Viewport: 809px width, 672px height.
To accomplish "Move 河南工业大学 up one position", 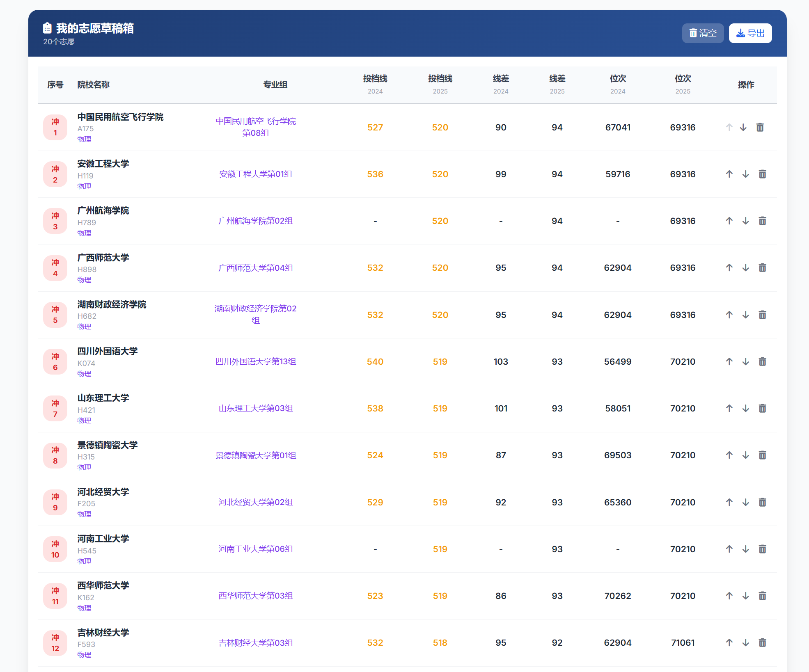I will [729, 549].
